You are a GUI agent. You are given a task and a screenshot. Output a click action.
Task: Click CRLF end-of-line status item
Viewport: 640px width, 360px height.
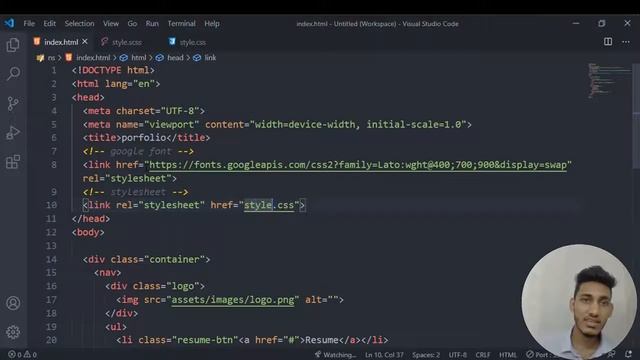pyautogui.click(x=483, y=355)
